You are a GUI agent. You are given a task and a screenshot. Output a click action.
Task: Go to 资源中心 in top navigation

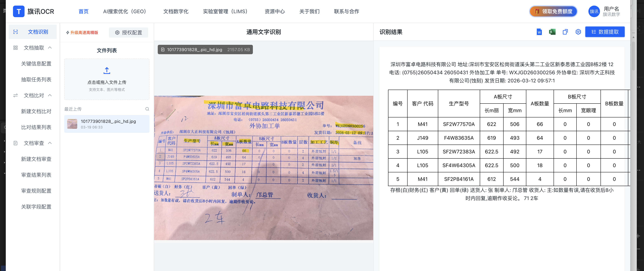(x=275, y=12)
